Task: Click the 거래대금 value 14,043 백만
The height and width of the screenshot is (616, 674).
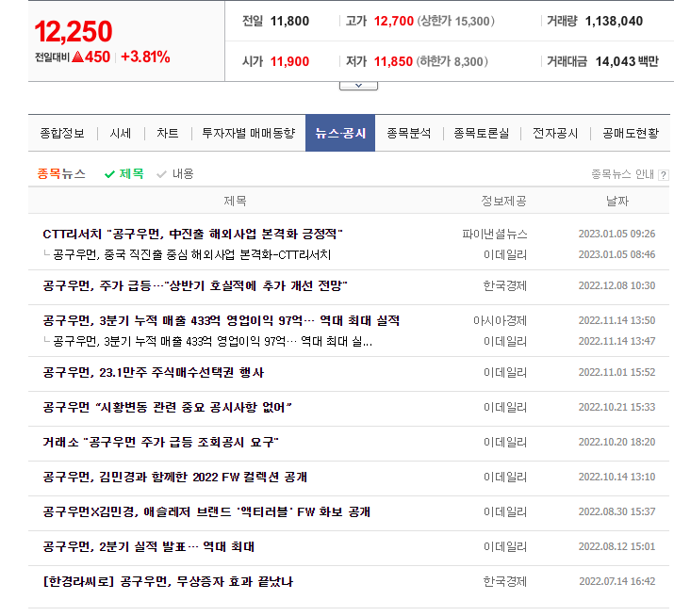Action: (627, 61)
